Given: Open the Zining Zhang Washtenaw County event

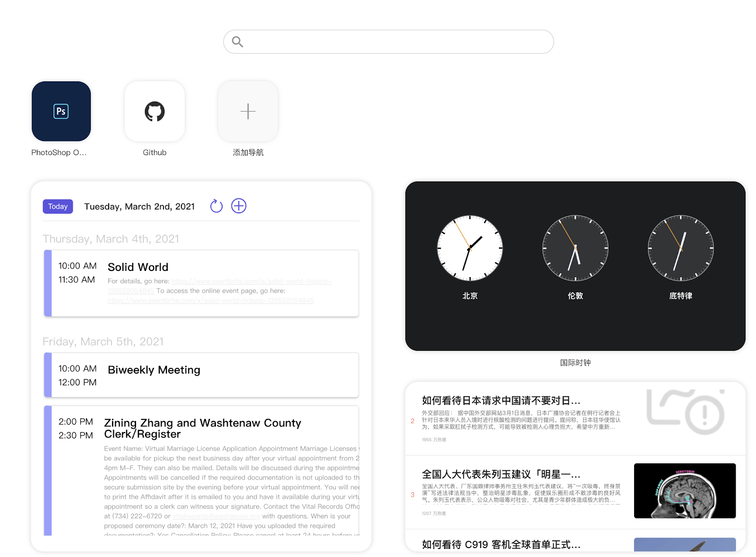Looking at the screenshot, I should pos(201,470).
